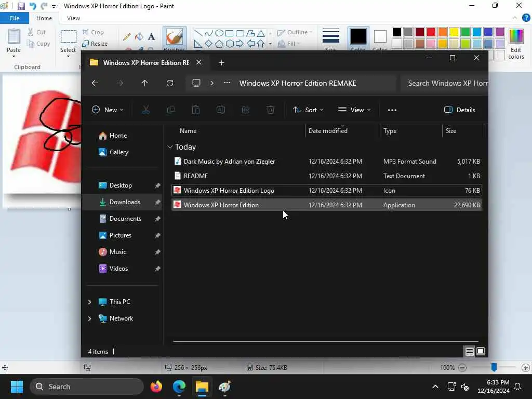
Task: Select the Right arrow shape in Paint
Action: point(240,44)
